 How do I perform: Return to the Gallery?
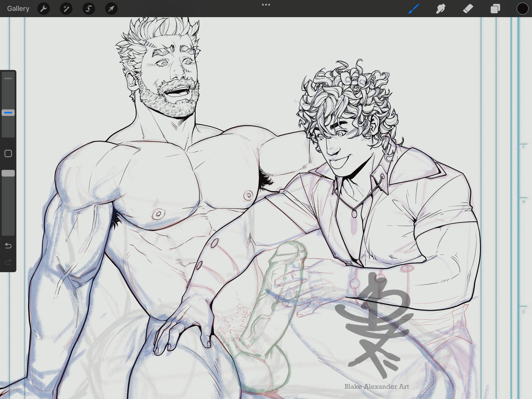[x=18, y=9]
